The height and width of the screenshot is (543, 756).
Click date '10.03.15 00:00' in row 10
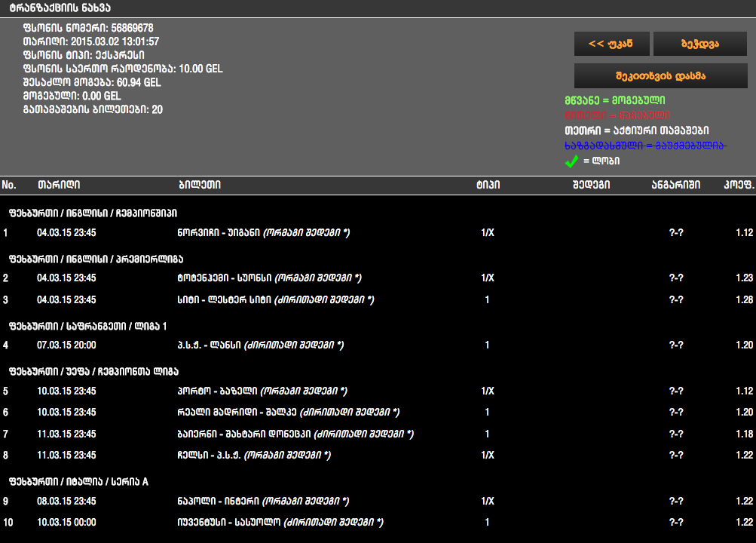66,523
